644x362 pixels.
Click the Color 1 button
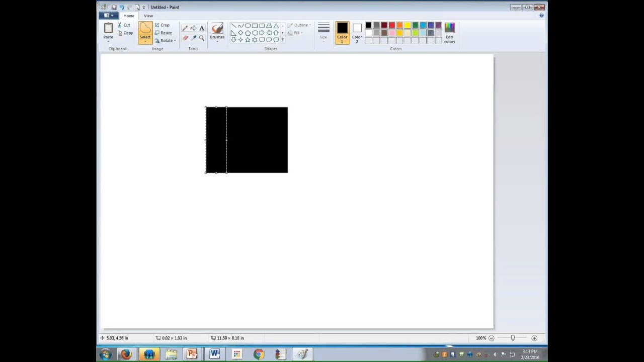pyautogui.click(x=342, y=33)
